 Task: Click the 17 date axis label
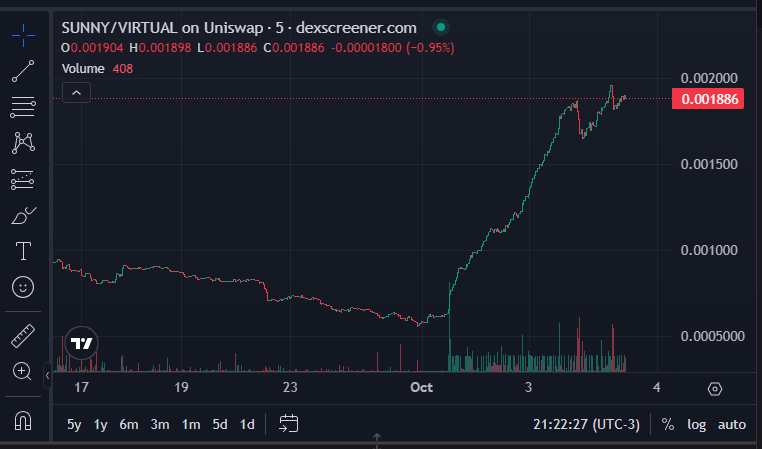pos(81,387)
